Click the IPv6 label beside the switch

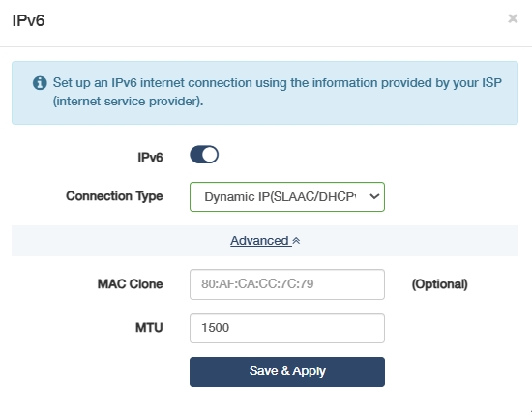pyautogui.click(x=150, y=157)
